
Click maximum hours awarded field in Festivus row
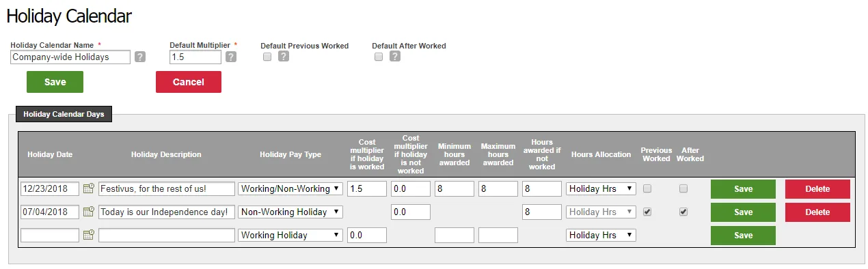coord(498,189)
